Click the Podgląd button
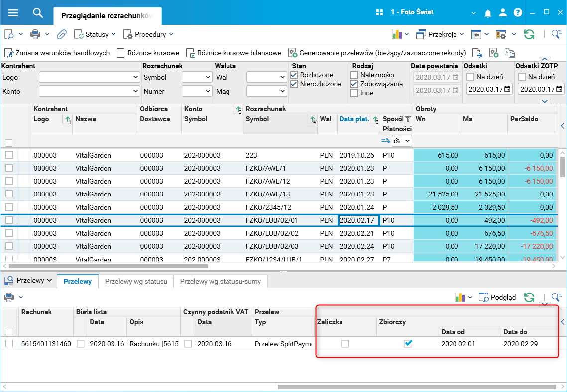The height and width of the screenshot is (392, 567). [497, 297]
